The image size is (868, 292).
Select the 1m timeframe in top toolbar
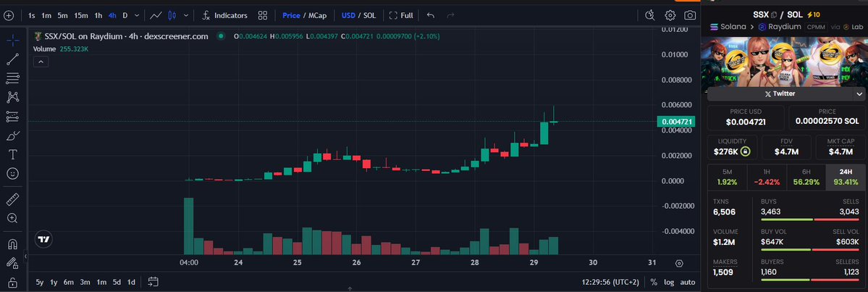tap(46, 15)
